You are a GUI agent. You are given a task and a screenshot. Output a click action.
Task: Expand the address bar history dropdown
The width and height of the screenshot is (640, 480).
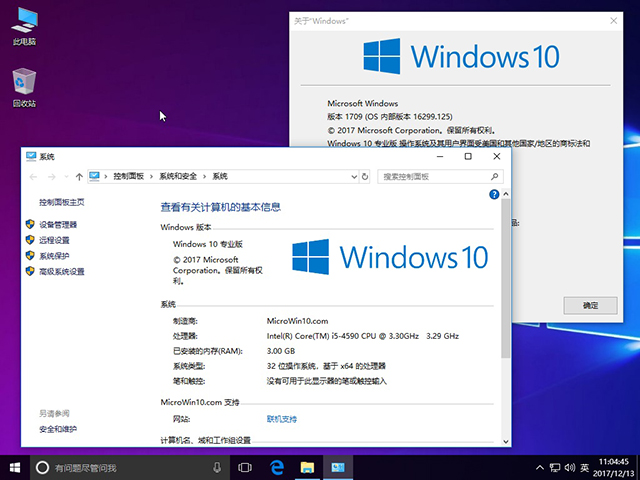[354, 177]
